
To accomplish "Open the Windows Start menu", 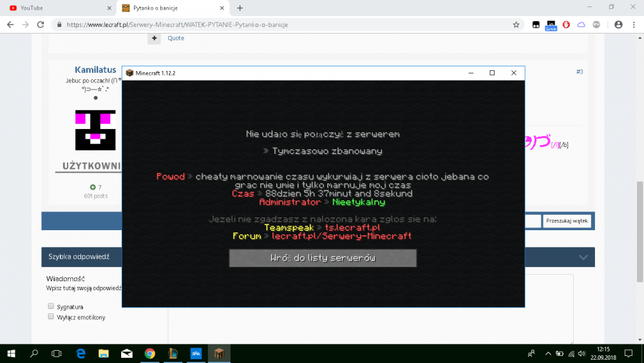I will click(11, 353).
